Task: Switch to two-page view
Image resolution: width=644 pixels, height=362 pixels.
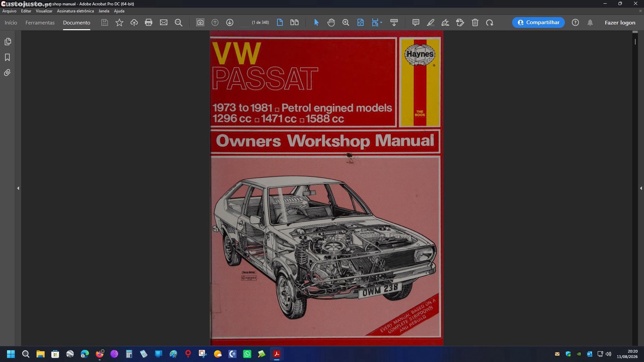Action: tap(295, 23)
